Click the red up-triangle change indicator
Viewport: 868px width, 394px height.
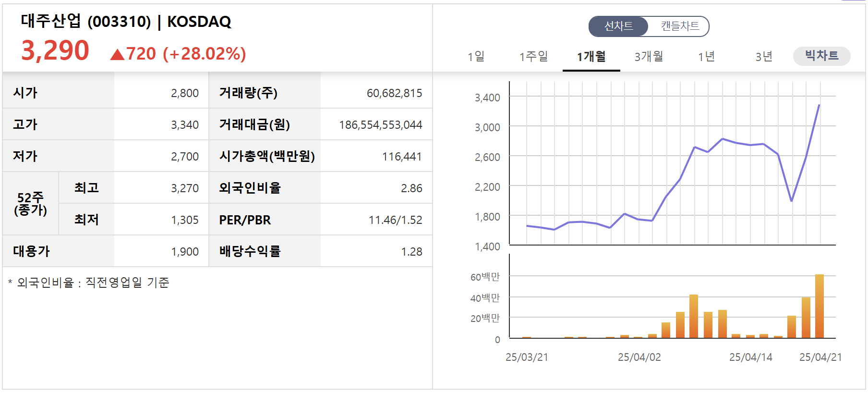[x=117, y=54]
